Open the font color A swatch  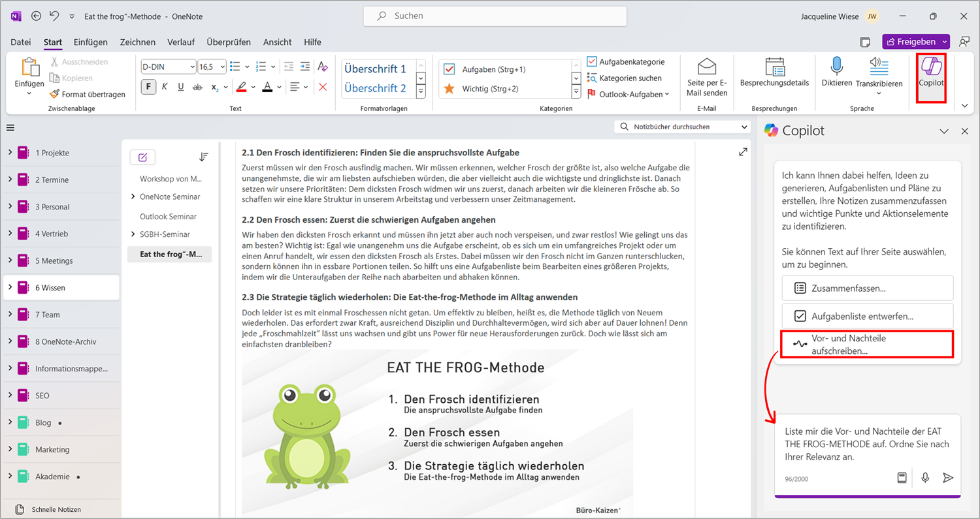(267, 86)
